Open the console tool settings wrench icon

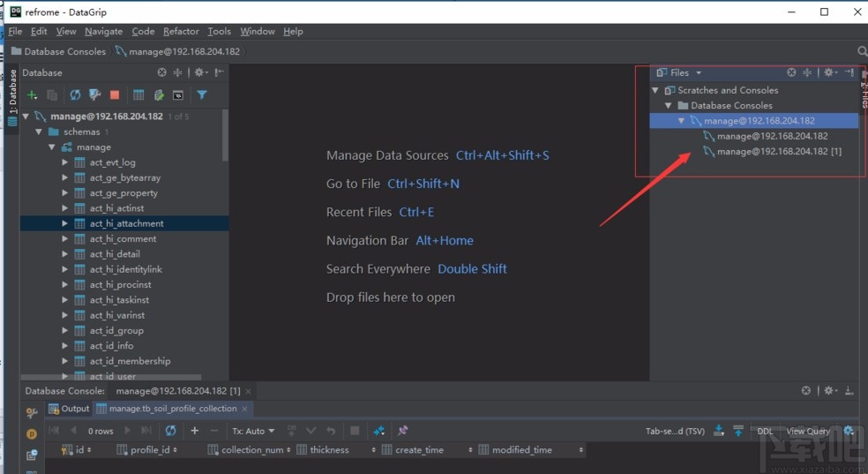tap(32, 412)
